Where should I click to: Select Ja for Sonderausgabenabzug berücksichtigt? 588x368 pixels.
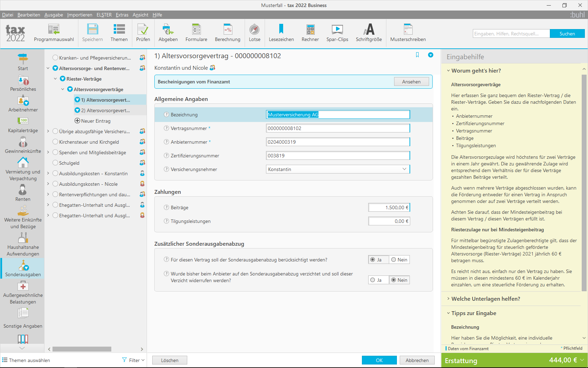(x=378, y=260)
